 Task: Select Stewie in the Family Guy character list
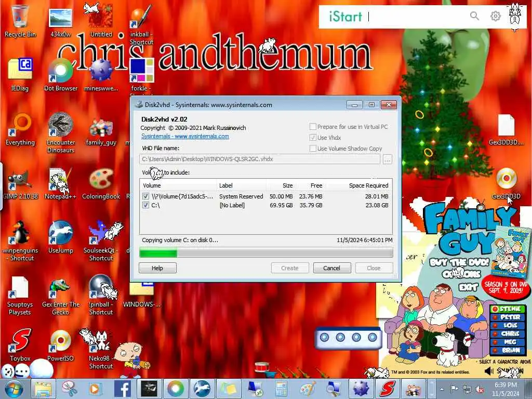click(x=508, y=309)
